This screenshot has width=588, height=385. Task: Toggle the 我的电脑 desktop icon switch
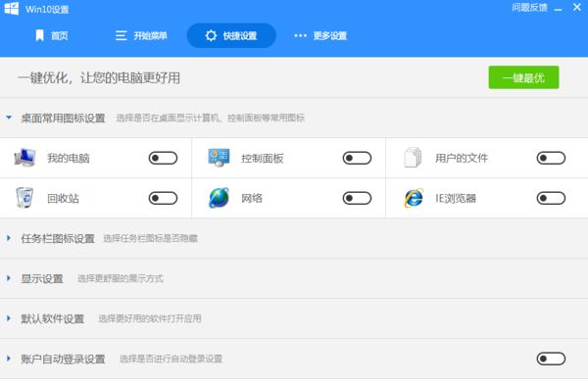(x=163, y=158)
